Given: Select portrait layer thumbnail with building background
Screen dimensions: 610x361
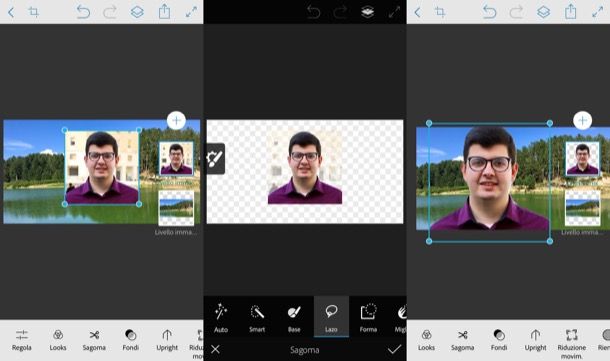Looking at the screenshot, I should (x=176, y=159).
